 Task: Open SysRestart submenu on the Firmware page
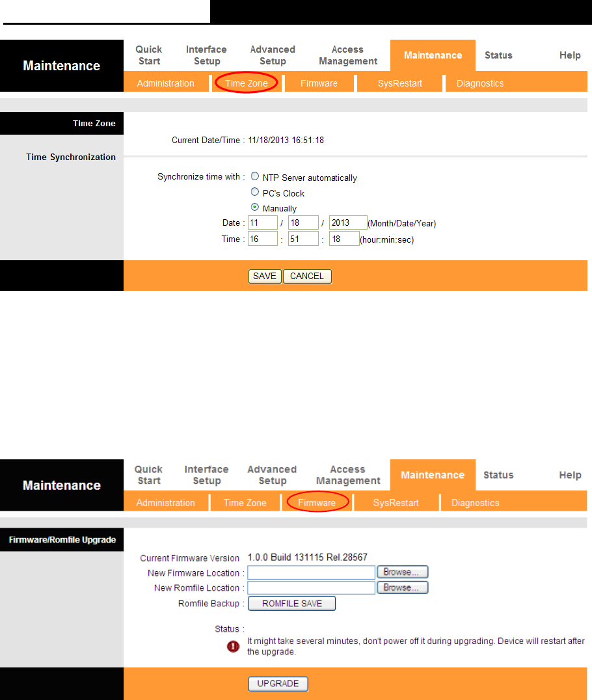(x=396, y=503)
